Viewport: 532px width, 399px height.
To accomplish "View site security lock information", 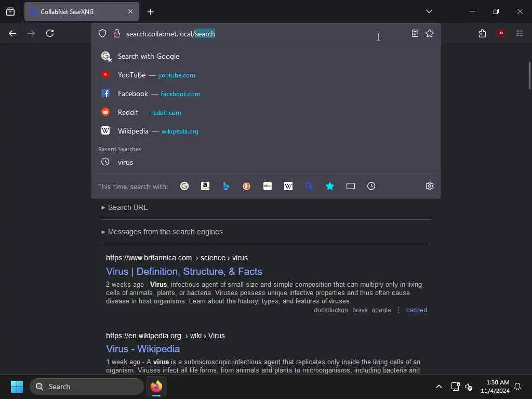I will [117, 33].
